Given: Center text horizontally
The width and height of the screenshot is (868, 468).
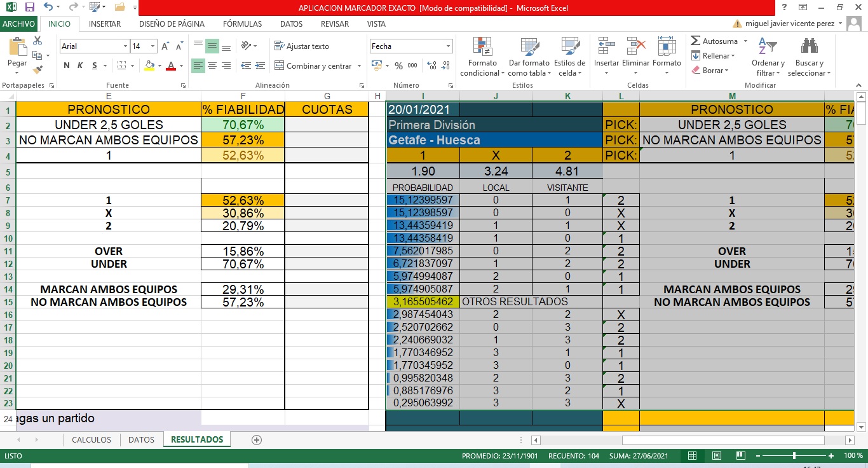Looking at the screenshot, I should (x=212, y=65).
